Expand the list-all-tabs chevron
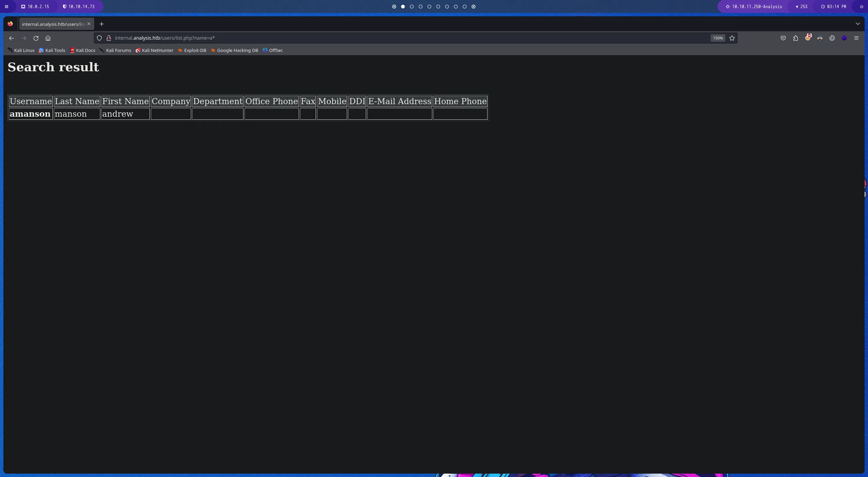 (x=858, y=24)
